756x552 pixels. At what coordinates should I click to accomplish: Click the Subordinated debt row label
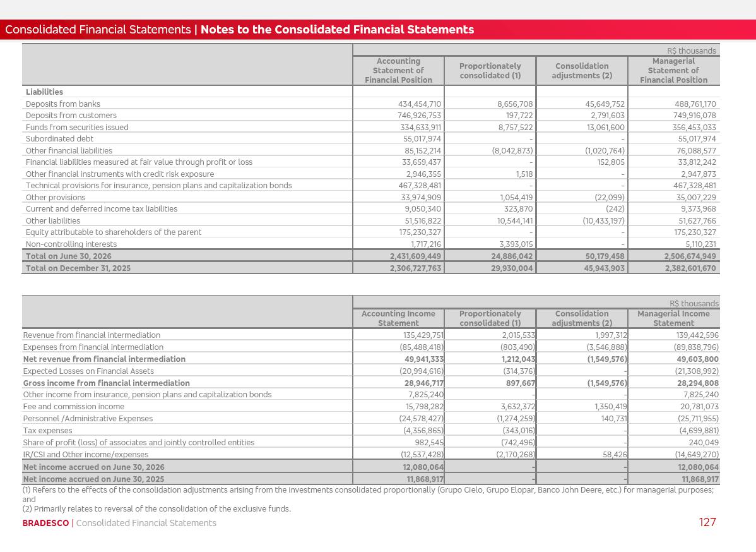click(x=60, y=138)
